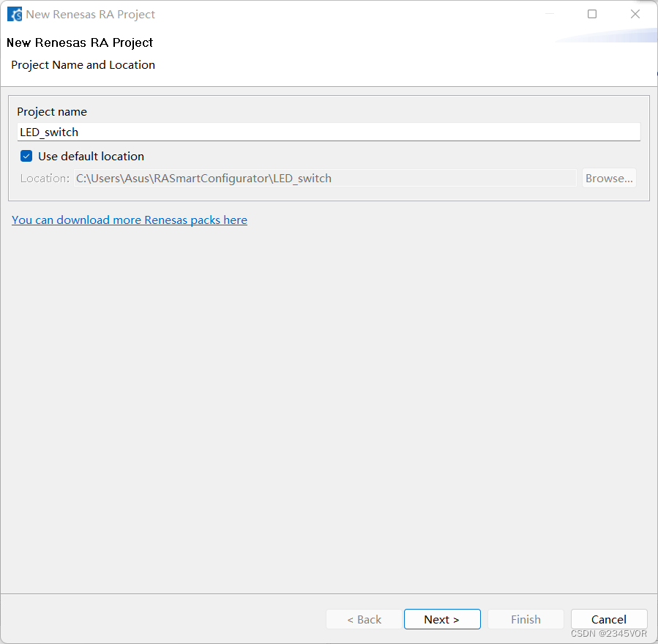The width and height of the screenshot is (658, 644).
Task: Click the Project name input field
Action: [x=329, y=132]
